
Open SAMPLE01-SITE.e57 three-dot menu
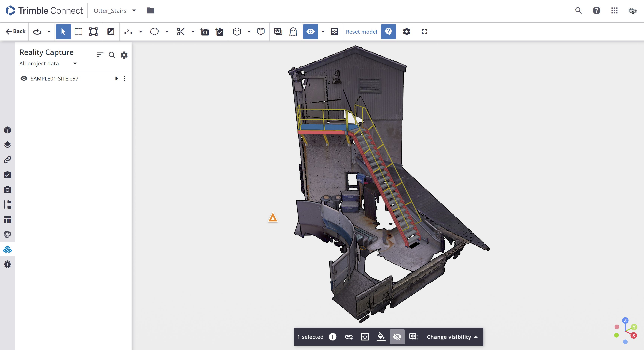(x=124, y=78)
